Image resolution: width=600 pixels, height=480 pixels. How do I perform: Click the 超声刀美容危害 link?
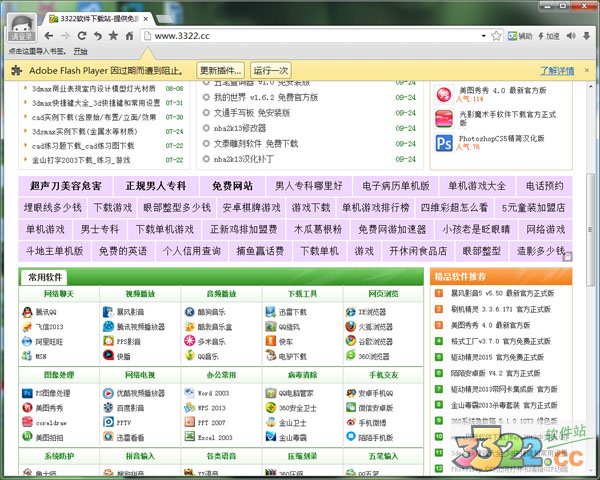tap(65, 186)
